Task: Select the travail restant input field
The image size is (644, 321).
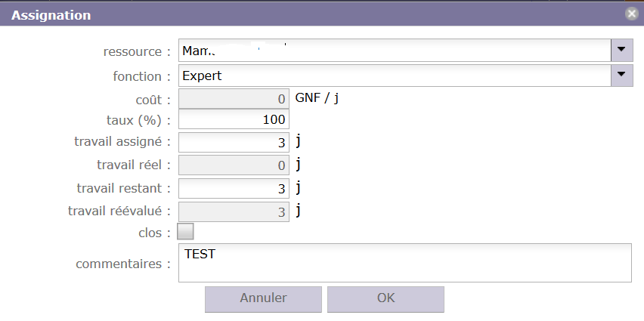Action: pyautogui.click(x=233, y=188)
